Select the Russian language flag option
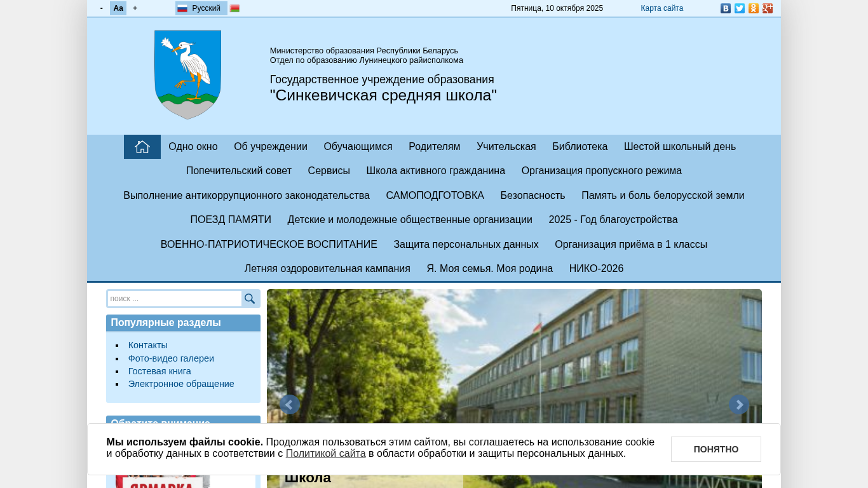Screen dimensions: 868x488 click(x=201, y=8)
